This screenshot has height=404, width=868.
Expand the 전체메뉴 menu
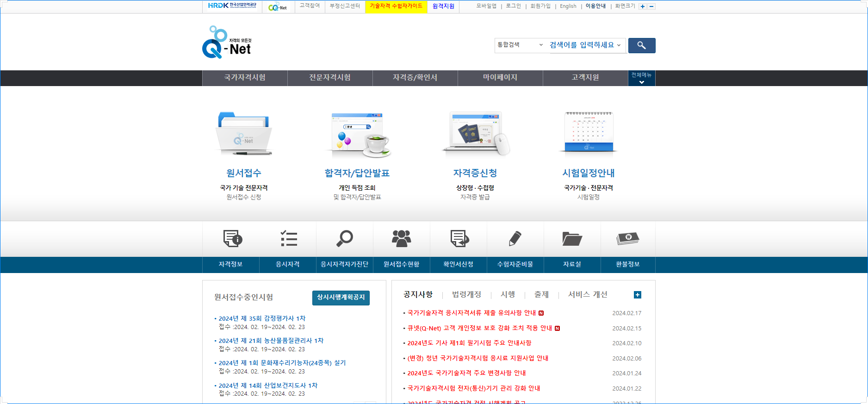click(x=641, y=78)
